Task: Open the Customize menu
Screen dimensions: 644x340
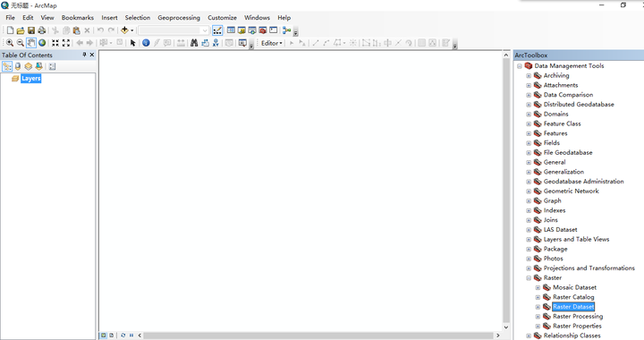Action: pyautogui.click(x=222, y=18)
